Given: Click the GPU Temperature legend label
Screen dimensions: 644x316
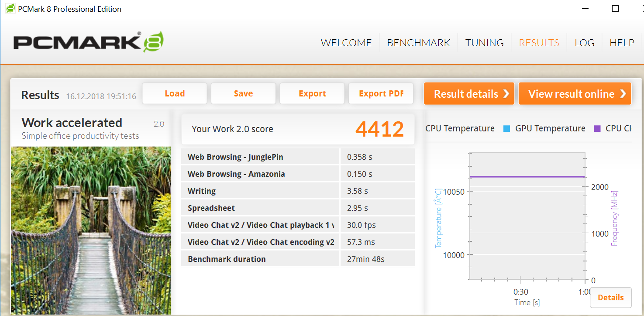Looking at the screenshot, I should tap(550, 128).
